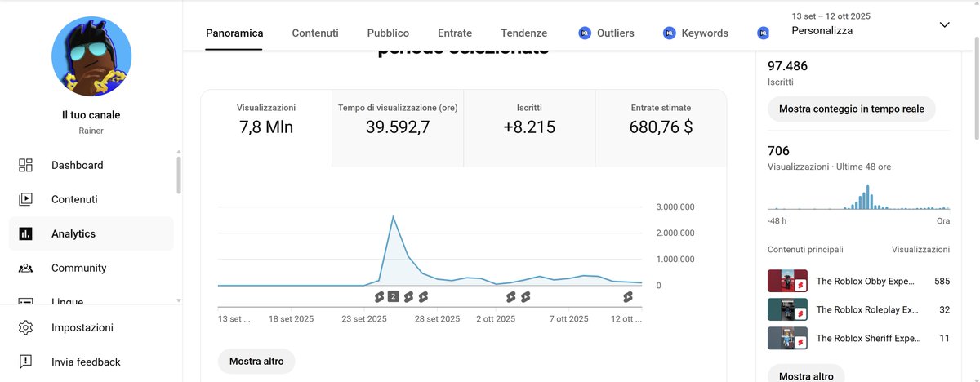Open the Entrate tab

pos(455,33)
